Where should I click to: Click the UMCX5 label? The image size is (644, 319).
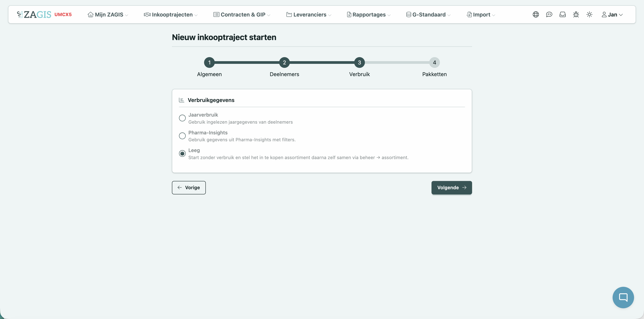coord(63,15)
